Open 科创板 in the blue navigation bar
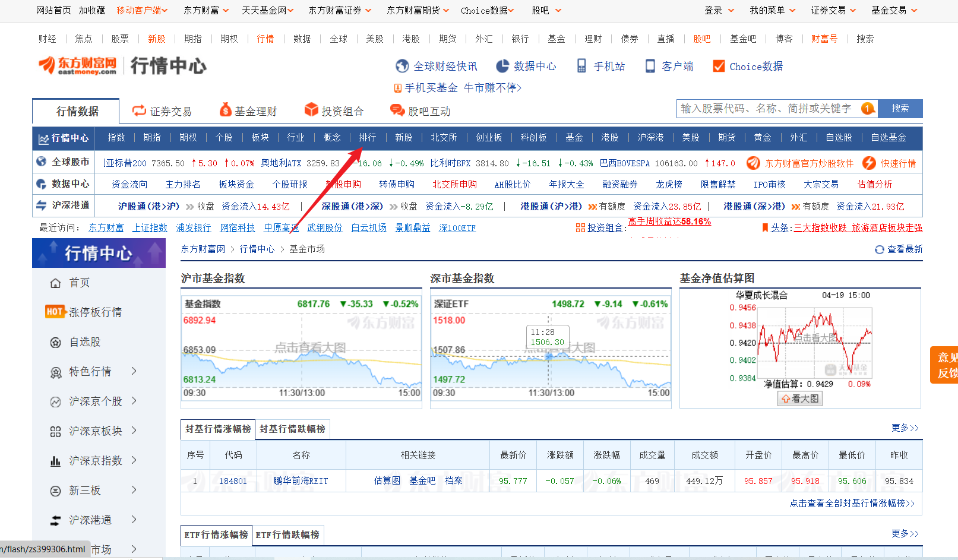 pyautogui.click(x=533, y=138)
